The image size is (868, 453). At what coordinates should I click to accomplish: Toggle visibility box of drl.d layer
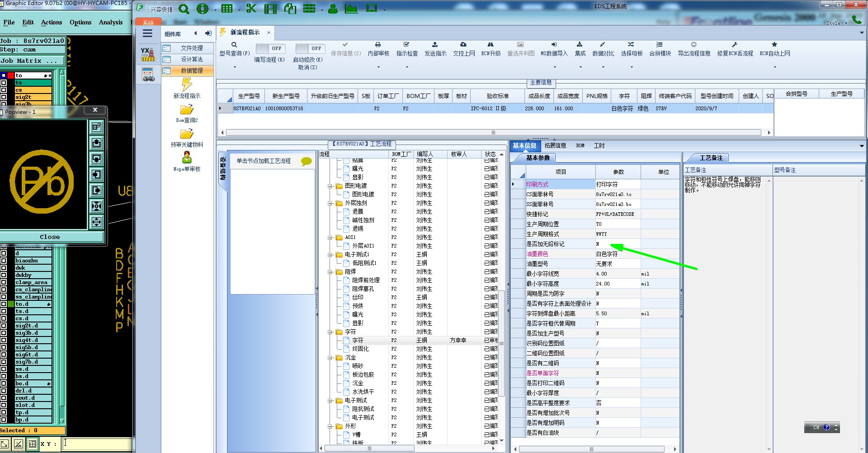click(4, 391)
